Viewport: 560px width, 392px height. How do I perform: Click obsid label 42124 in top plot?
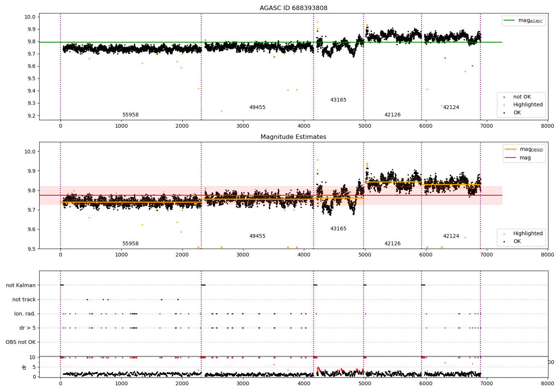click(451, 108)
